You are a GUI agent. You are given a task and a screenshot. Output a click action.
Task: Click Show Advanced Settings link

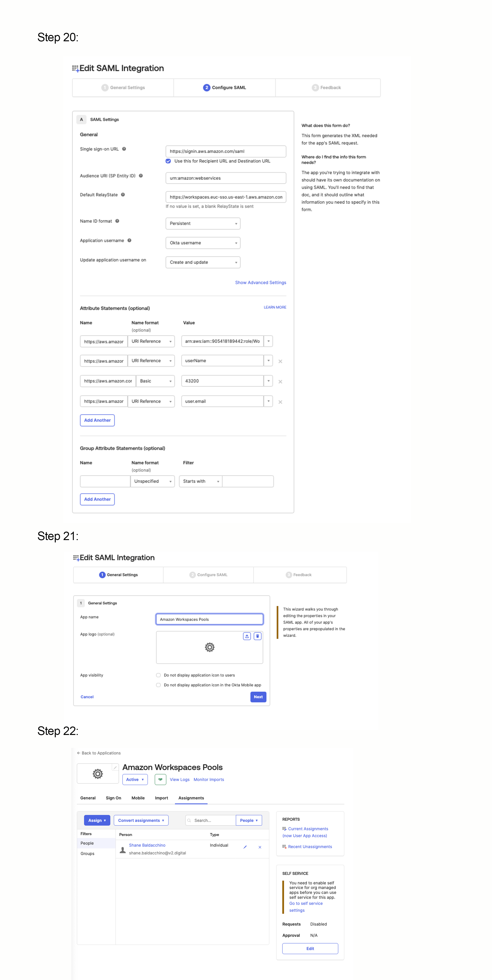point(261,283)
